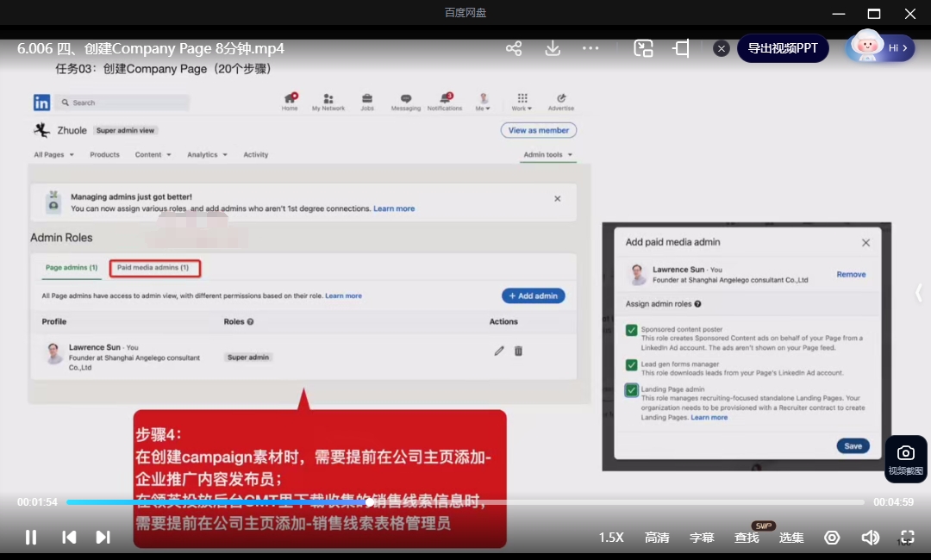The image size is (931, 560).
Task: Open the Admin tools dropdown
Action: [548, 155]
